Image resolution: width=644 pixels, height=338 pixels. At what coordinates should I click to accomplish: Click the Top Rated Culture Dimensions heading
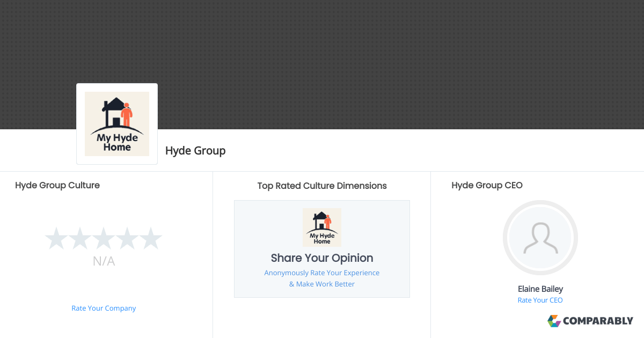[322, 186]
